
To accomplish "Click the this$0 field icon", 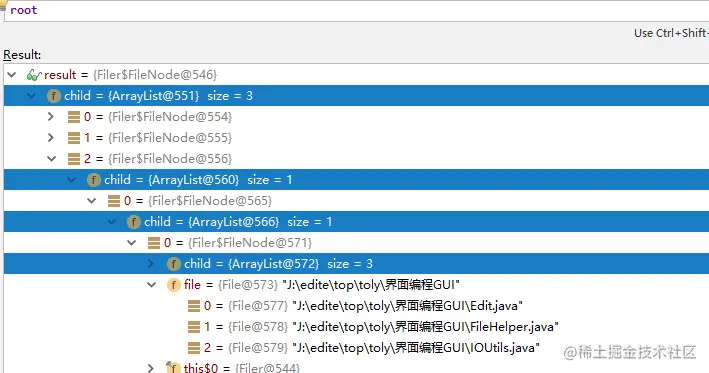I will tap(173, 368).
